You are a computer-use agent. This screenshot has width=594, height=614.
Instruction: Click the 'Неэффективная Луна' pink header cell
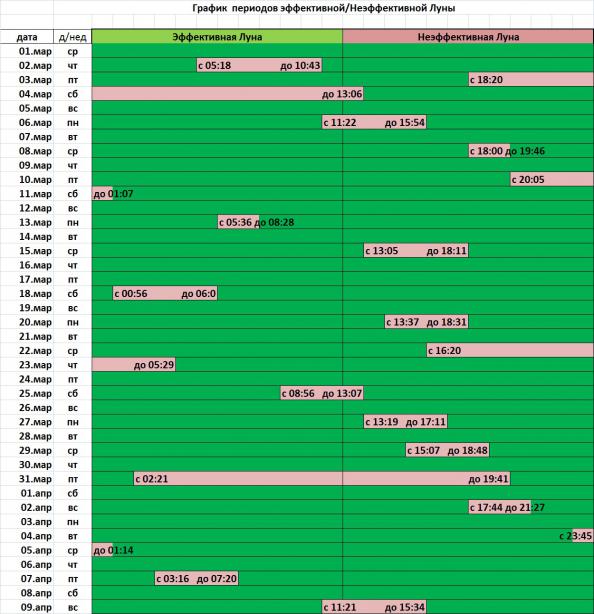coord(468,37)
